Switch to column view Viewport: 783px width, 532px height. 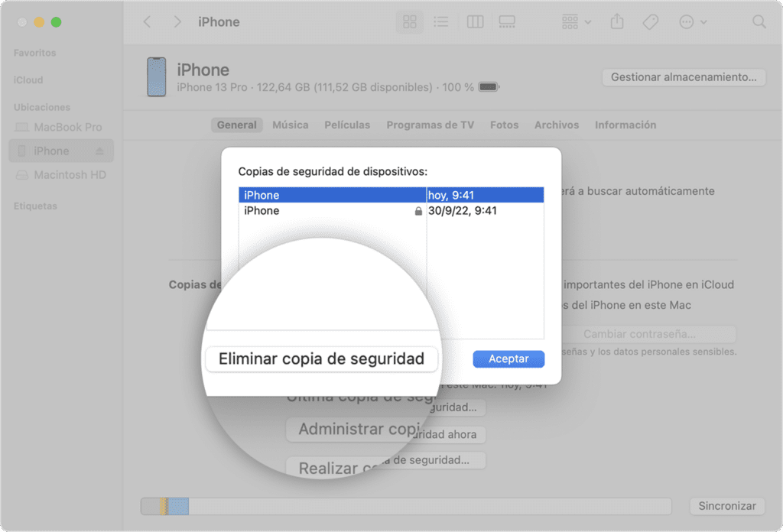[x=475, y=22]
